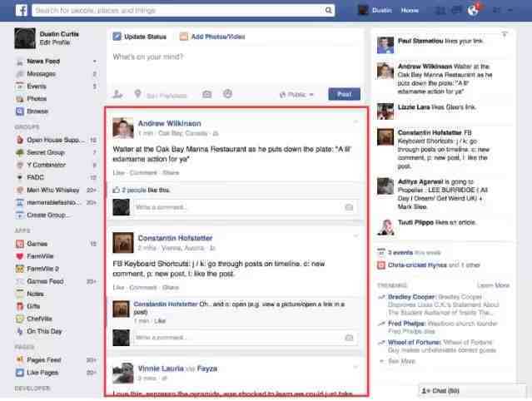532x401 pixels.
Task: Expand options arrow on Constantin Hofstetter's post
Action: tap(355, 235)
